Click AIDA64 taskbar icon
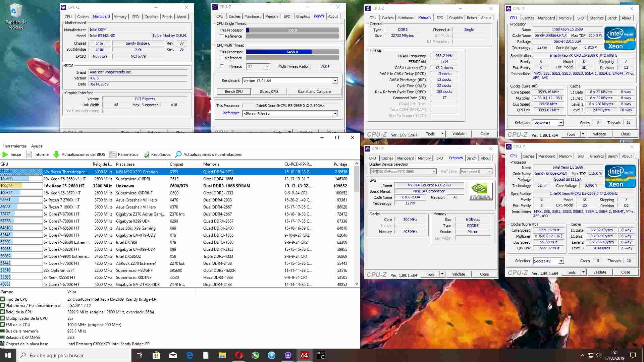 tap(304, 355)
